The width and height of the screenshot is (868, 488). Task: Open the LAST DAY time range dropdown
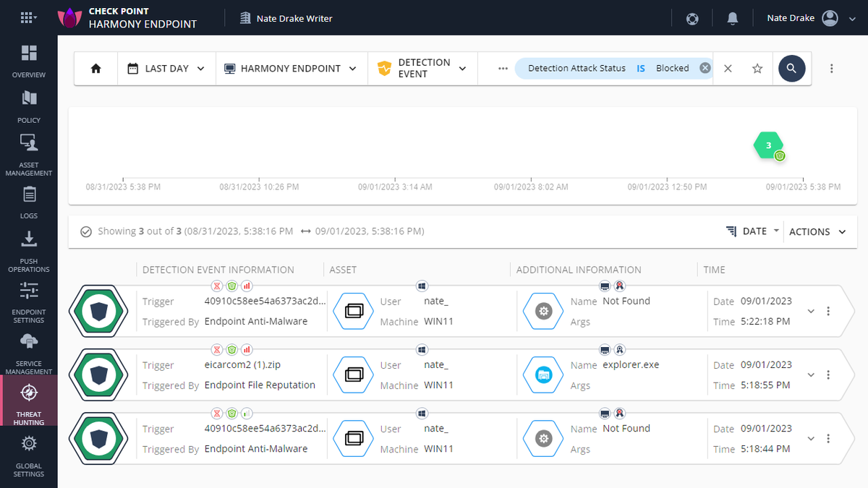tap(166, 68)
